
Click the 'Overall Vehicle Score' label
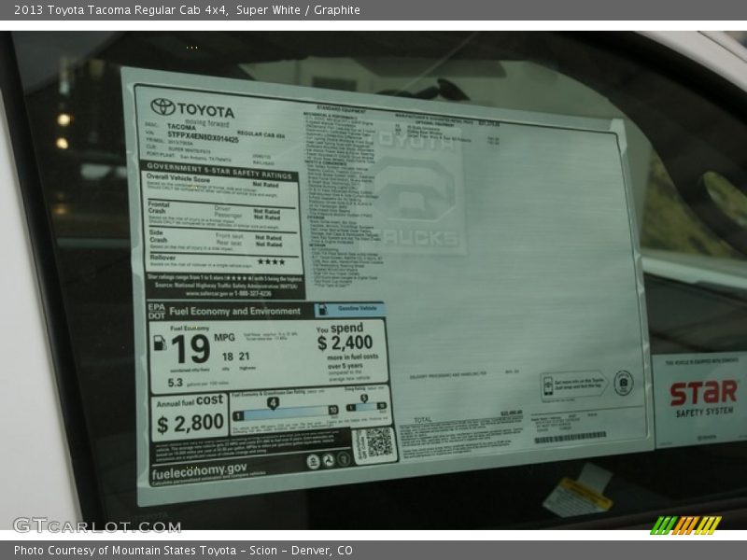178,178
